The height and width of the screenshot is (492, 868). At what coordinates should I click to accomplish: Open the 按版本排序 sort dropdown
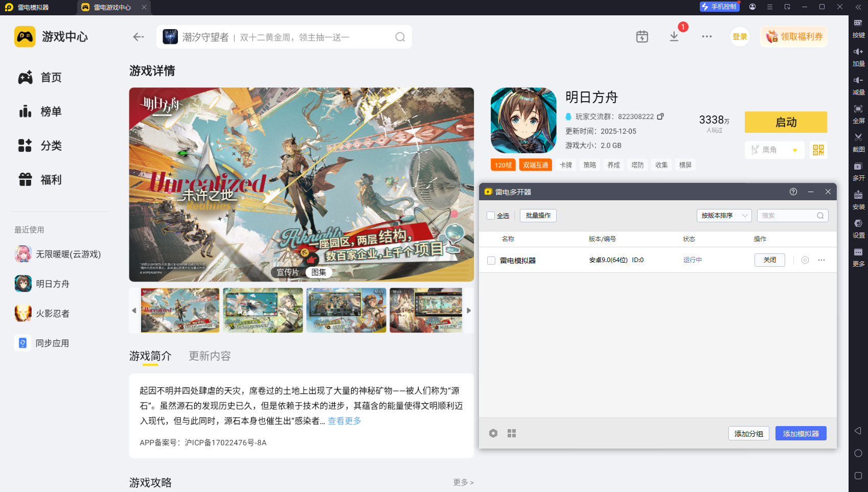724,215
